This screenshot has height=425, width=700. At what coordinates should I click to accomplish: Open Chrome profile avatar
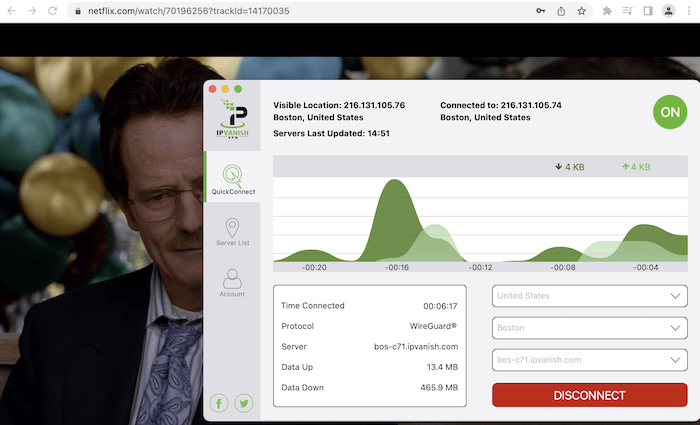(668, 11)
